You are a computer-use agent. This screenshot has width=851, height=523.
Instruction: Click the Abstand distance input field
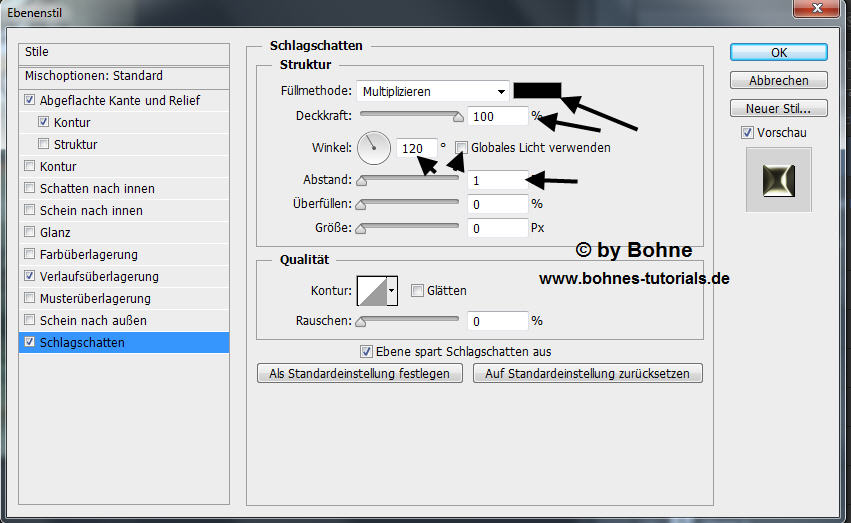pos(497,180)
